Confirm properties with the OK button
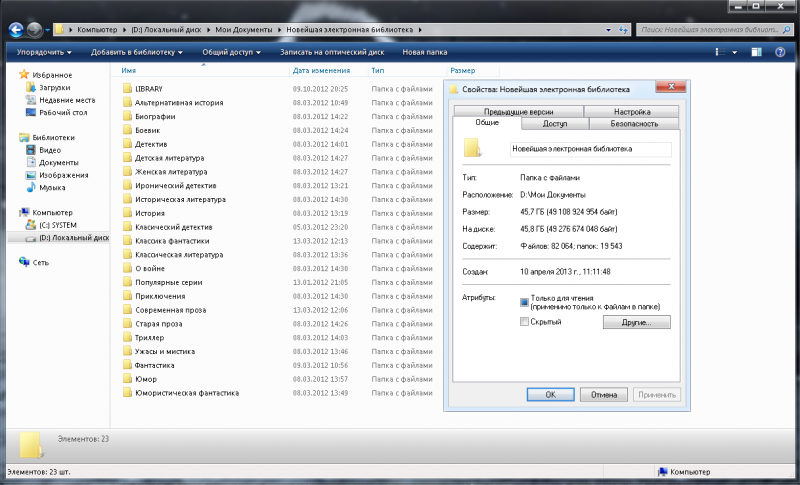The image size is (800, 485). tap(551, 395)
